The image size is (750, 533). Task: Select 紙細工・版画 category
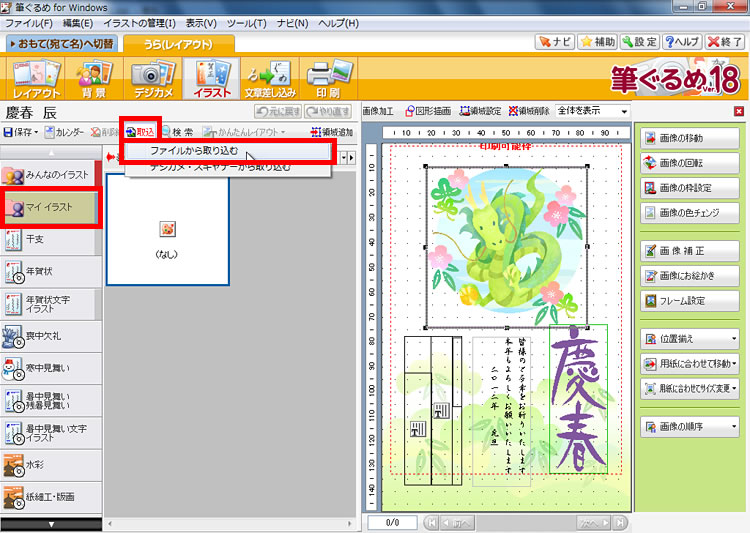coord(51,498)
